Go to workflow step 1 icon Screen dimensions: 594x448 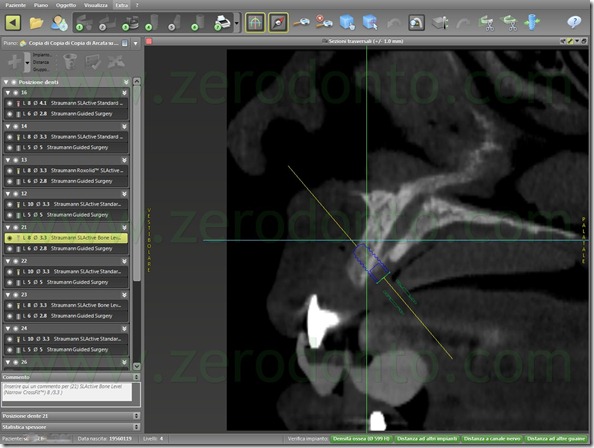[83, 23]
